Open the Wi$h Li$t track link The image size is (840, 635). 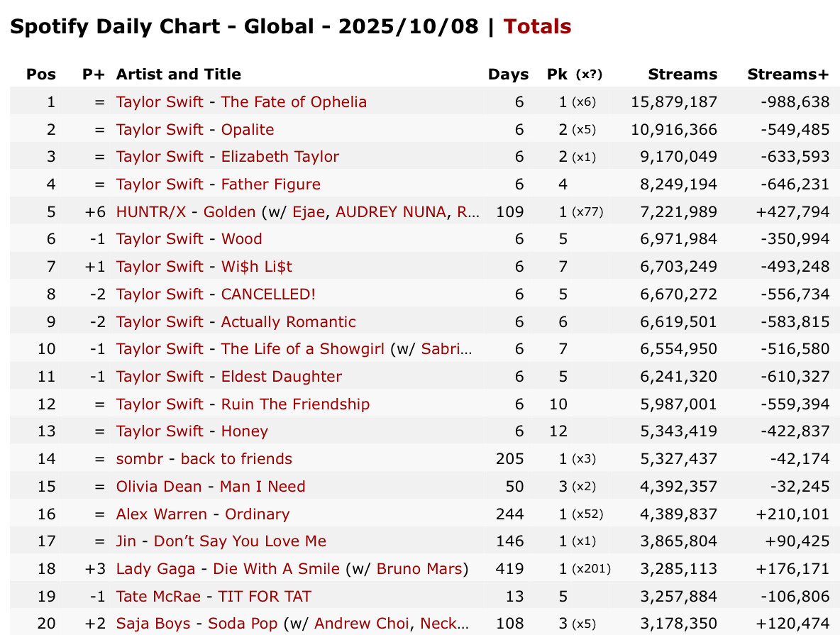[x=257, y=267]
